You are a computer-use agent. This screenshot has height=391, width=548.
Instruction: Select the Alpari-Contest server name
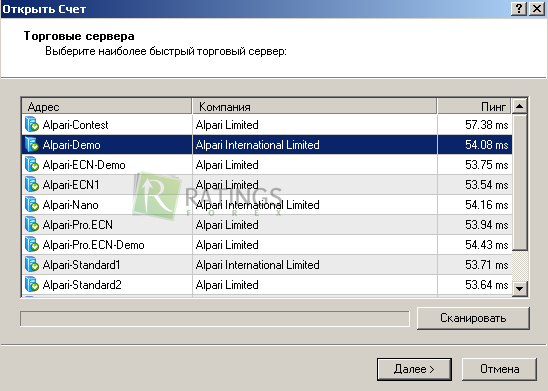tap(75, 125)
